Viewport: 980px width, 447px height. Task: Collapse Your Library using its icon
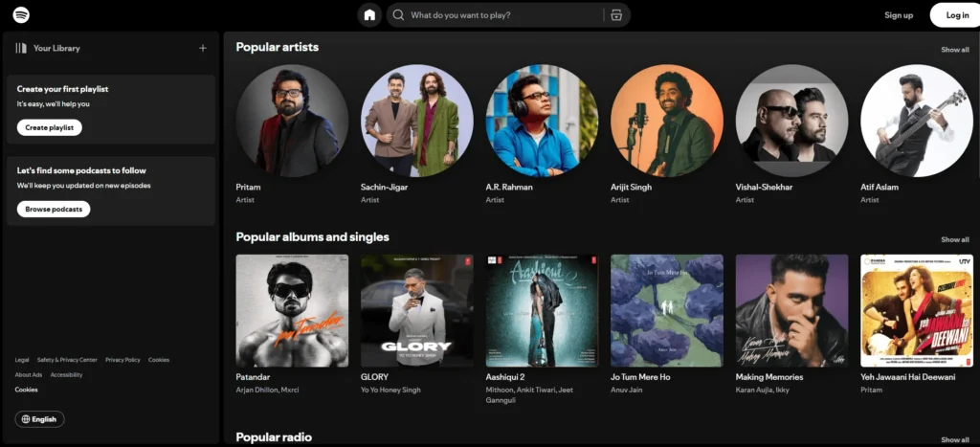coord(20,48)
